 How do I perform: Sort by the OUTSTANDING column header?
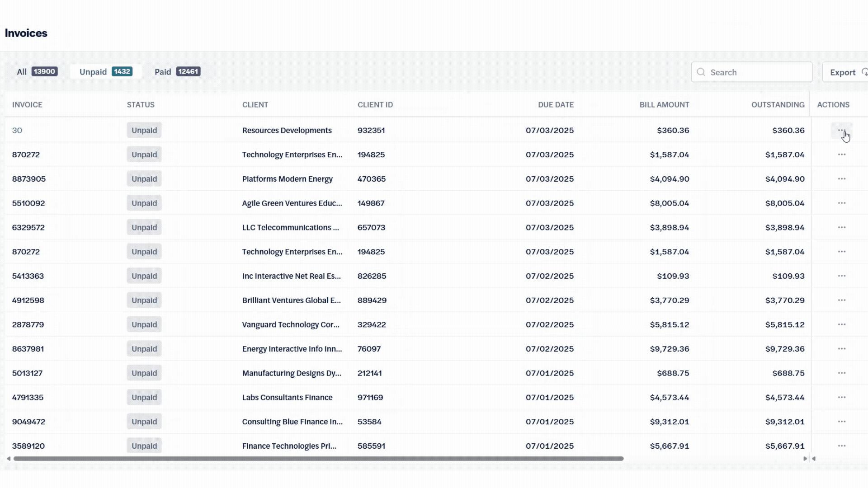(x=778, y=105)
